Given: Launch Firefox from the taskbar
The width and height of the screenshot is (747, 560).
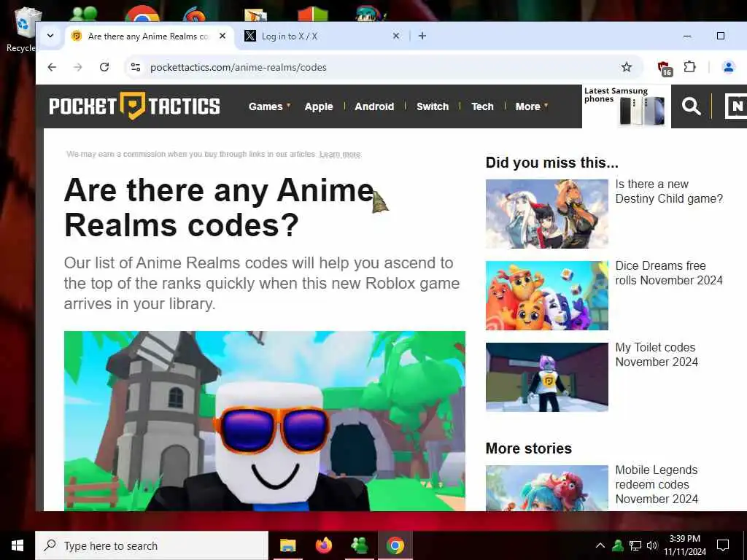Looking at the screenshot, I should 324,545.
